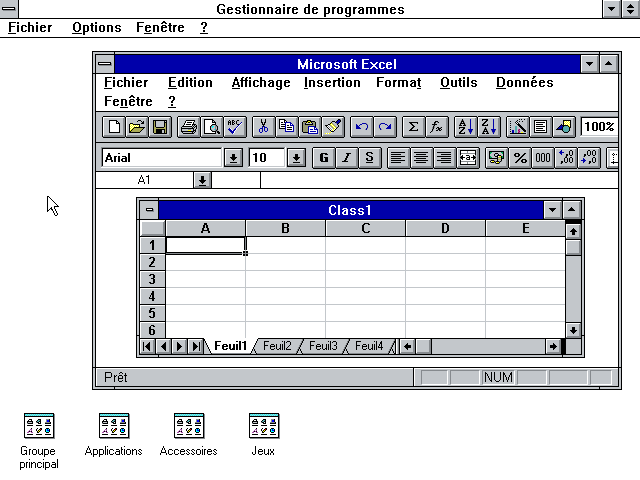
Task: Save the workbook with the floppy icon
Action: (x=160, y=127)
